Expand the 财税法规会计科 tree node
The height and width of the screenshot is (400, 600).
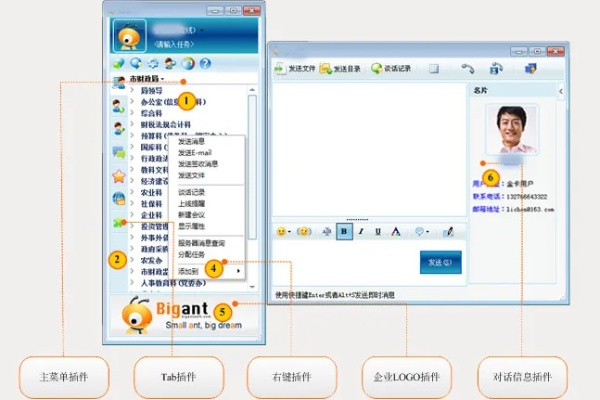132,124
